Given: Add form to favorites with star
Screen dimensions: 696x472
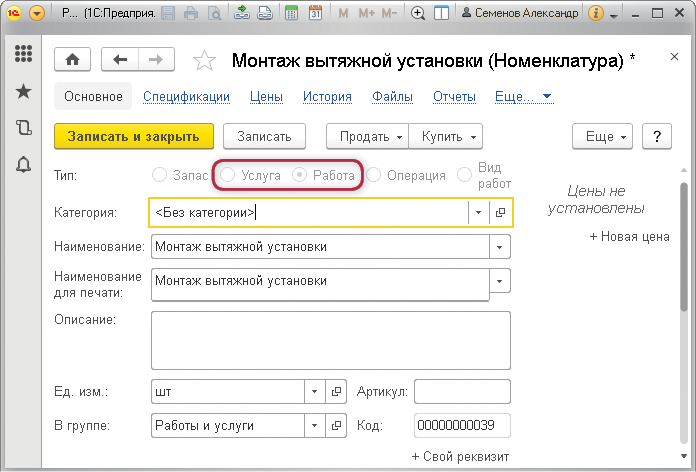Looking at the screenshot, I should [x=204, y=61].
